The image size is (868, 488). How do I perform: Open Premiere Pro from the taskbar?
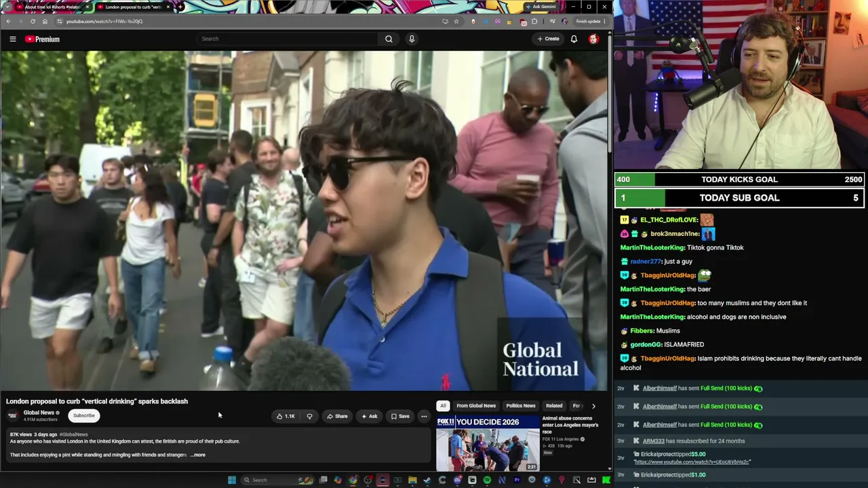517,480
